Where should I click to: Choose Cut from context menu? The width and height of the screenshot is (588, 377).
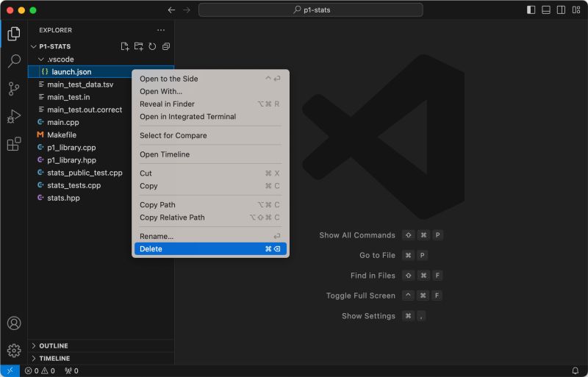pos(210,173)
